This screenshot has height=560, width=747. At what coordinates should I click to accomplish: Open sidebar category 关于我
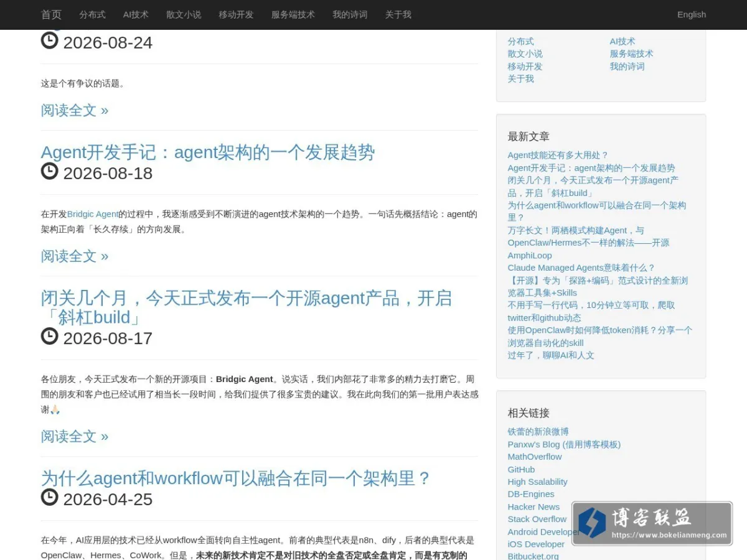coord(520,78)
